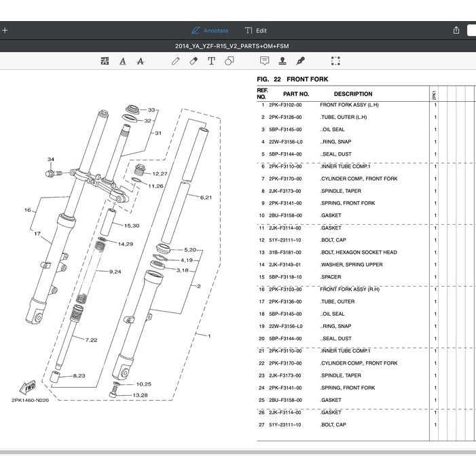Image resolution: width=476 pixels, height=476 pixels.
Task: Open the signature tool
Action: (x=300, y=61)
